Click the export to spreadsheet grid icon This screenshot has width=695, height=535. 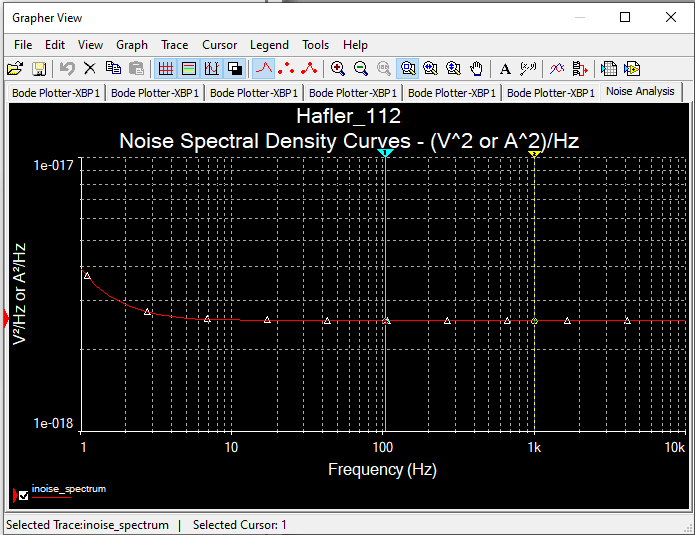point(609,69)
